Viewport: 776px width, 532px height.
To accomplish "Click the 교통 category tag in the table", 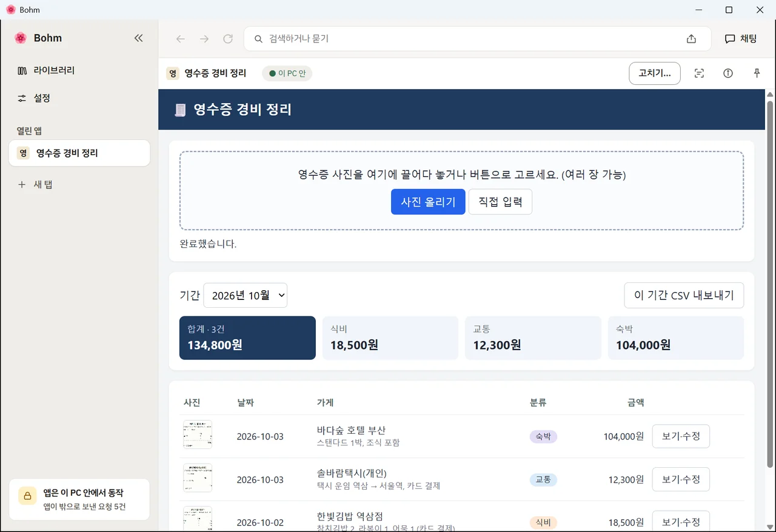I will [543, 479].
